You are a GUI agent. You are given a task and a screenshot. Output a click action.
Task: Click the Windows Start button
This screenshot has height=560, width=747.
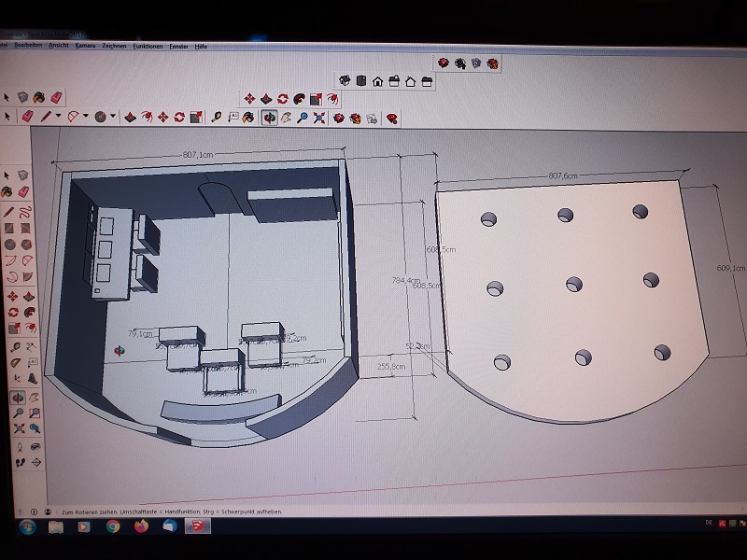(x=24, y=526)
